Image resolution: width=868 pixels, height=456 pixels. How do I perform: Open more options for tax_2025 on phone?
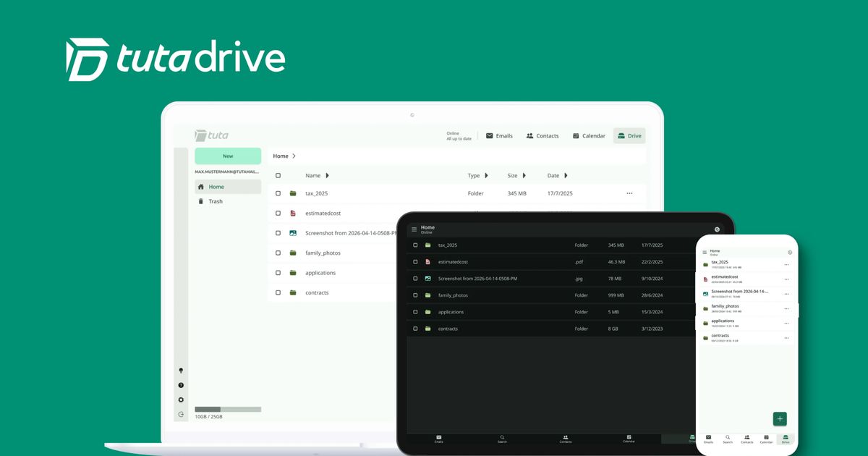tap(787, 264)
